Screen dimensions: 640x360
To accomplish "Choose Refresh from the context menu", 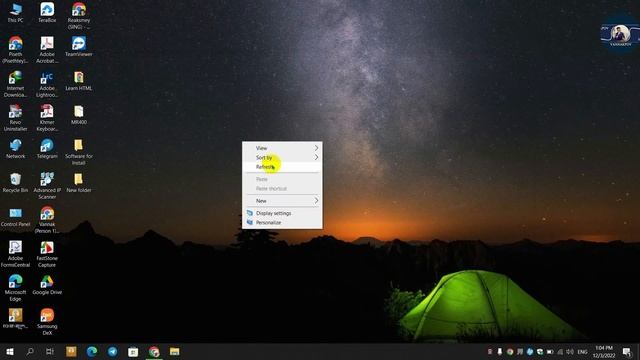I will coord(282,167).
